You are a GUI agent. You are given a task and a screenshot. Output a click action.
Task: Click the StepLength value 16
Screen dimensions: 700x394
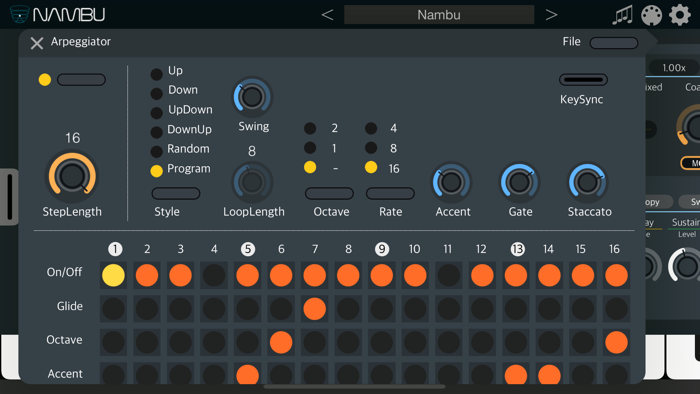[x=72, y=138]
